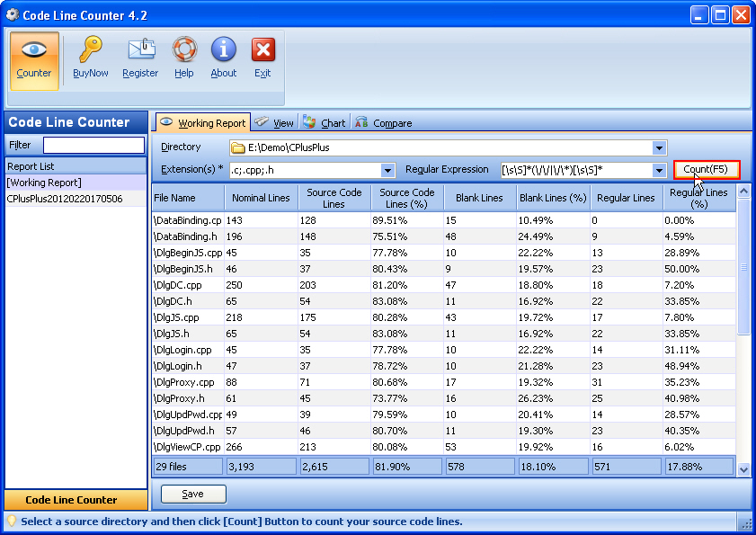Sort by the Nominal Lines column header

(261, 198)
